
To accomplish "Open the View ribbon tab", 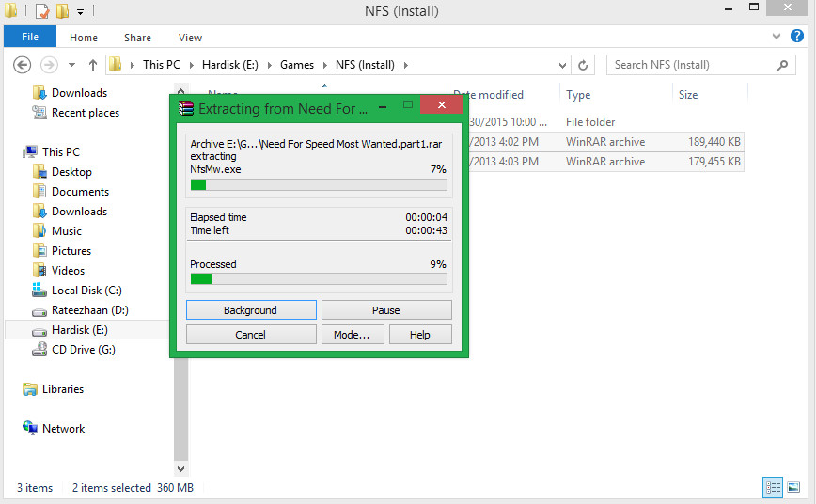I will pos(190,38).
